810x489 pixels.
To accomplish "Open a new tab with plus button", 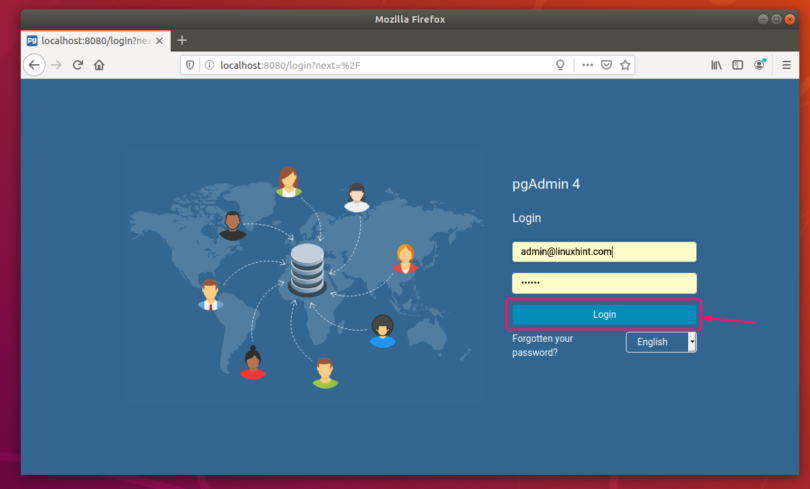I will tap(182, 40).
